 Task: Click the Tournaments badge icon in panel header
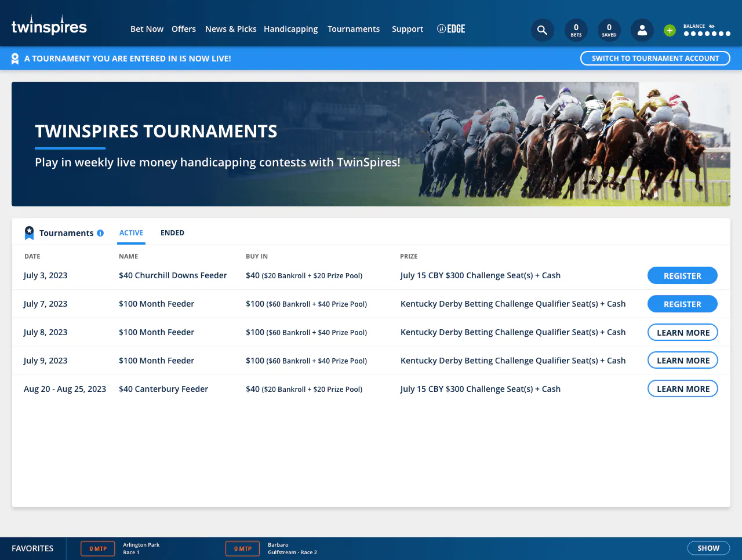point(29,233)
